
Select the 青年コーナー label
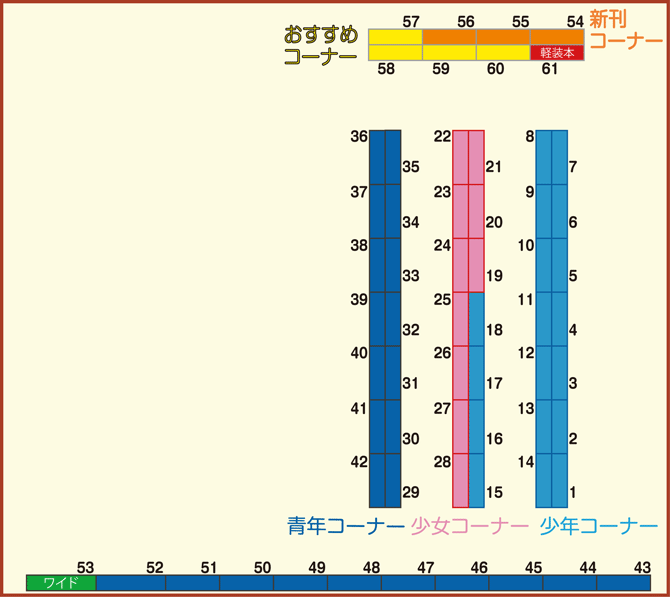click(x=345, y=526)
